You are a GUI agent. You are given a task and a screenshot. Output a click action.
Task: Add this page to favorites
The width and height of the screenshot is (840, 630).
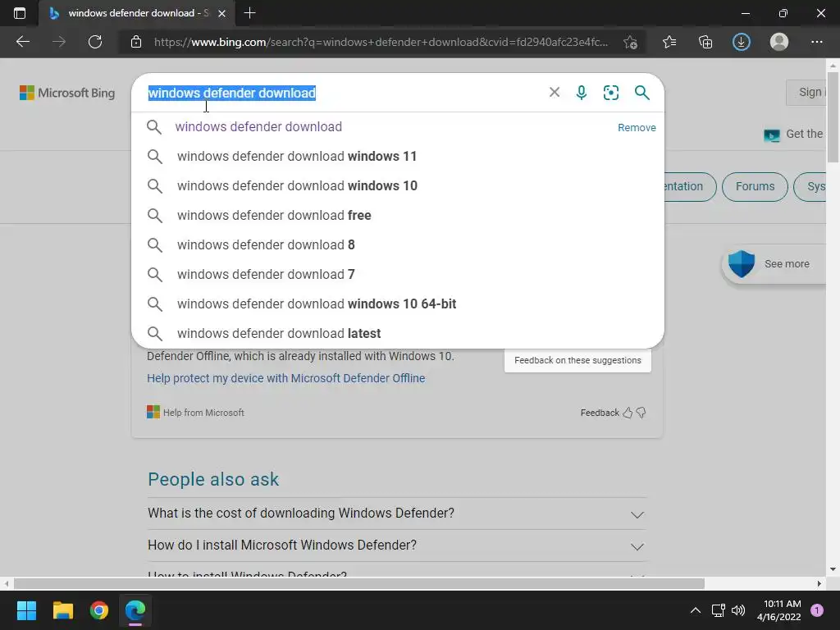click(631, 42)
